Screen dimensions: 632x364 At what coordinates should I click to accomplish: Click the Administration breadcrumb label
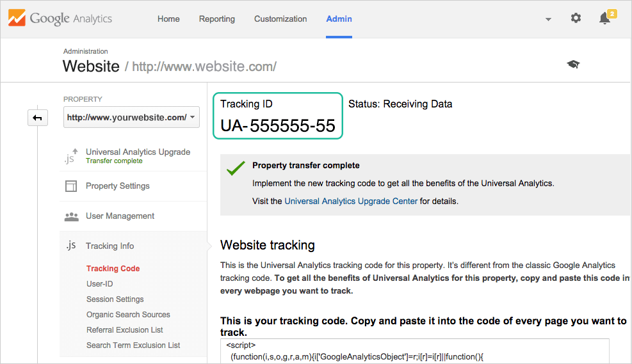(x=85, y=51)
